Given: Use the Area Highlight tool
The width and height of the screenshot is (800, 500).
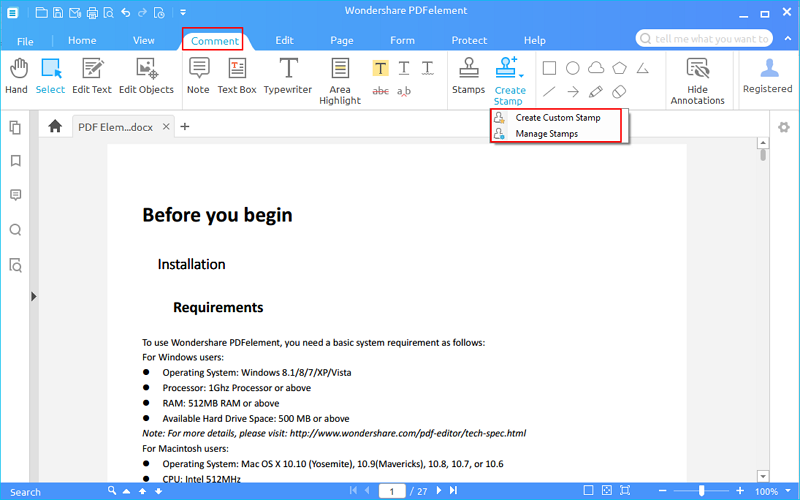Looking at the screenshot, I should (x=340, y=82).
